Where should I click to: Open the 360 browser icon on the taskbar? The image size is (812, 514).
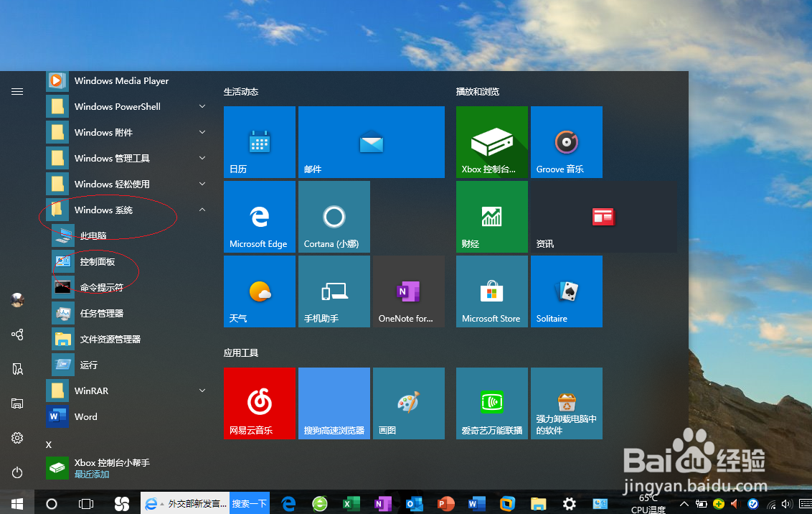tap(319, 503)
